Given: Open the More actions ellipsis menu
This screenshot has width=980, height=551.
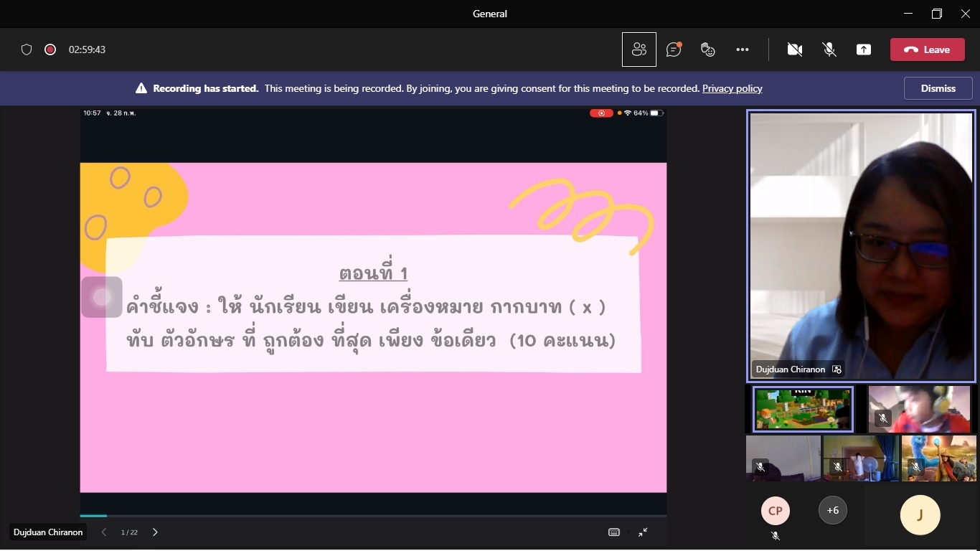Looking at the screenshot, I should click(x=743, y=50).
